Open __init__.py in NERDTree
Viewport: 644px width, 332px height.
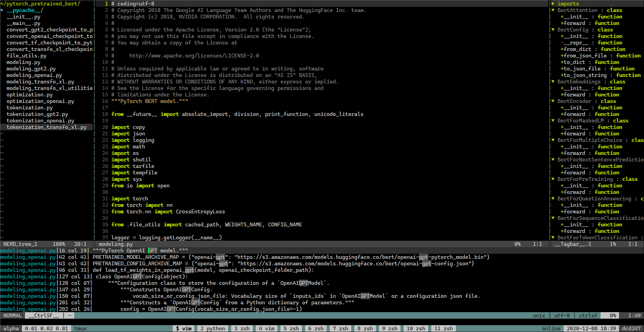pos(23,17)
